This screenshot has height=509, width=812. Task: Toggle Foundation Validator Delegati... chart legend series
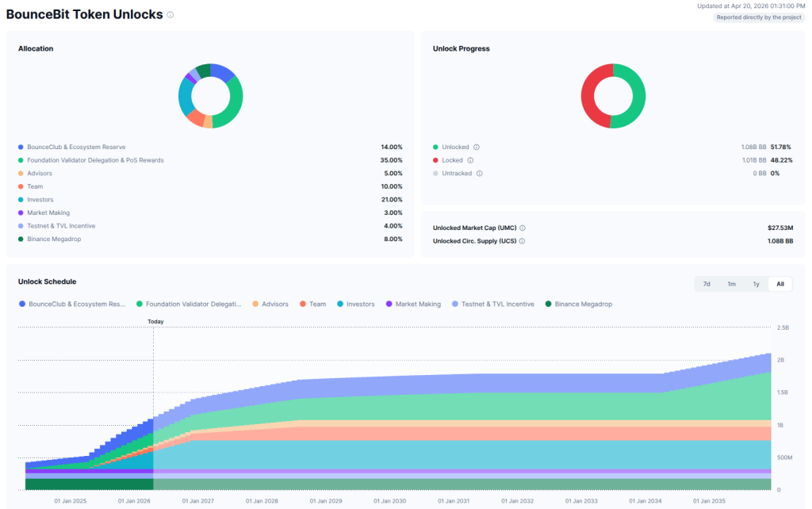189,304
